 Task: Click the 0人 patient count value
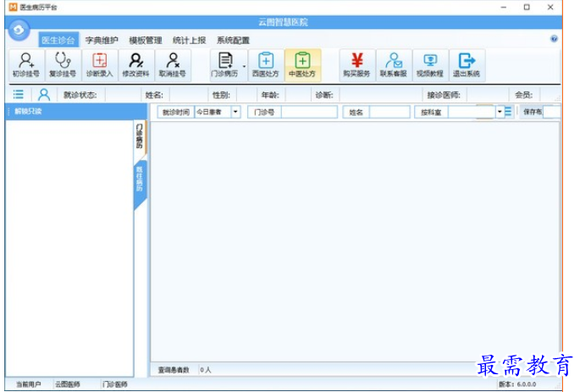click(206, 370)
